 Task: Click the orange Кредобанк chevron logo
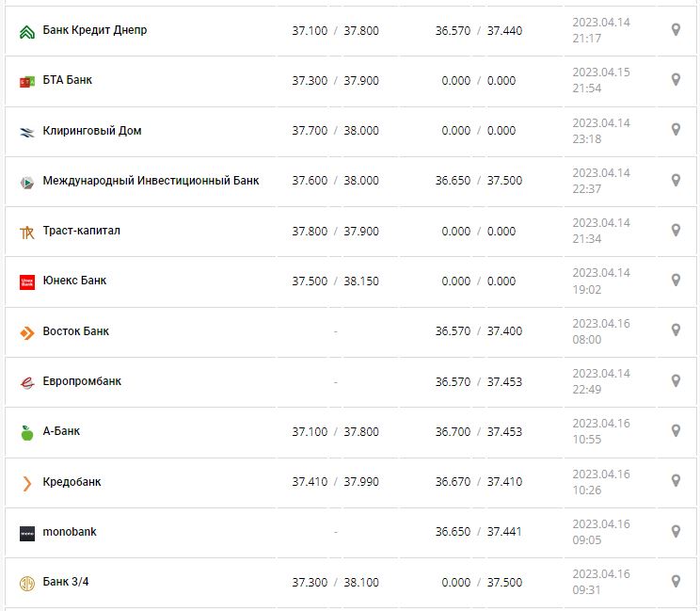pyautogui.click(x=26, y=483)
